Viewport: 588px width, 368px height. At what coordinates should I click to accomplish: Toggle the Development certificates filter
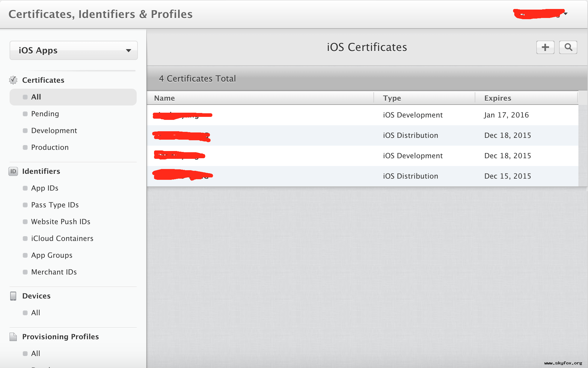pyautogui.click(x=54, y=130)
